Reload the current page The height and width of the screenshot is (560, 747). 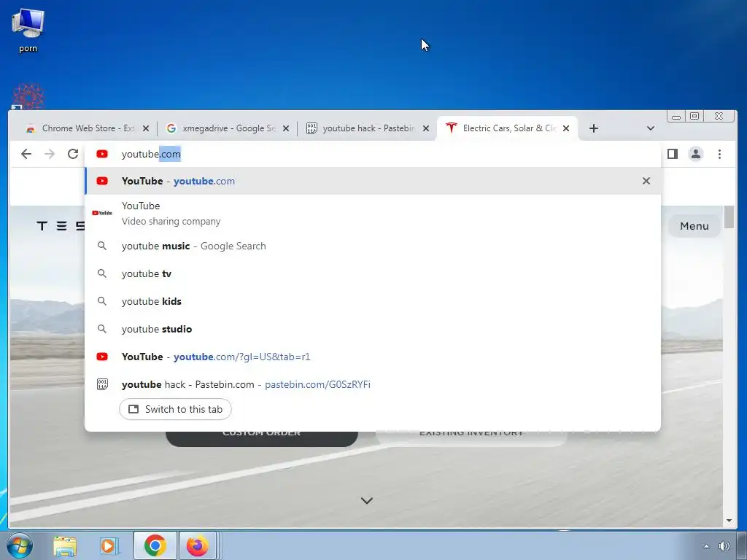(x=73, y=154)
